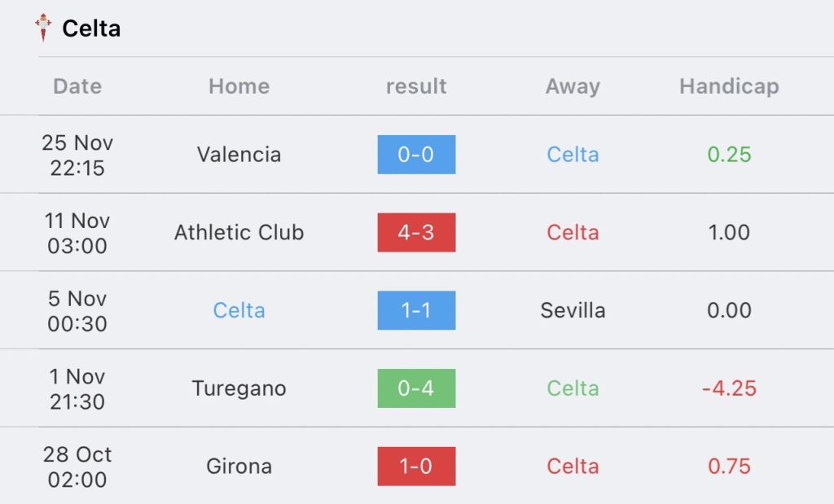
Task: Click blue Celta in Home column
Action: pos(239,310)
